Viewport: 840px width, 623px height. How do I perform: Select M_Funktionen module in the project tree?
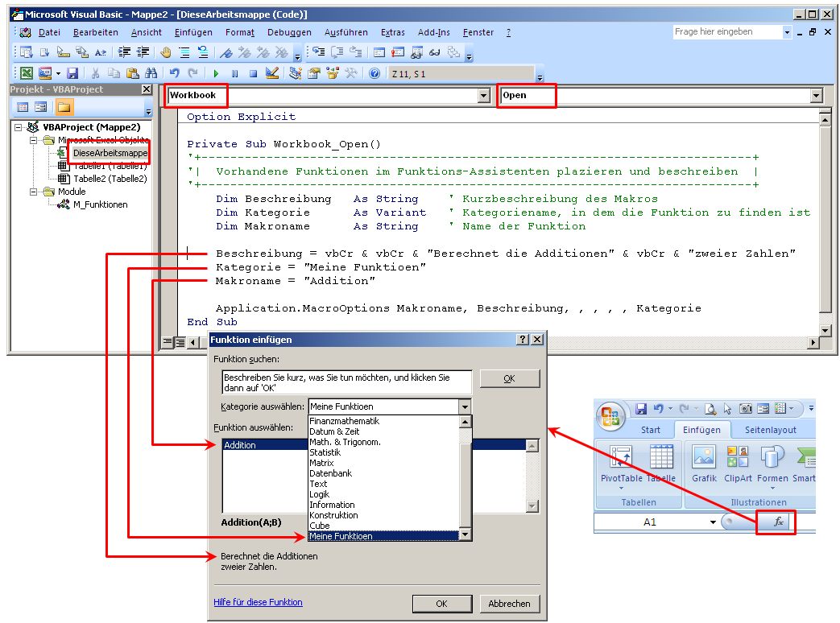coord(100,204)
